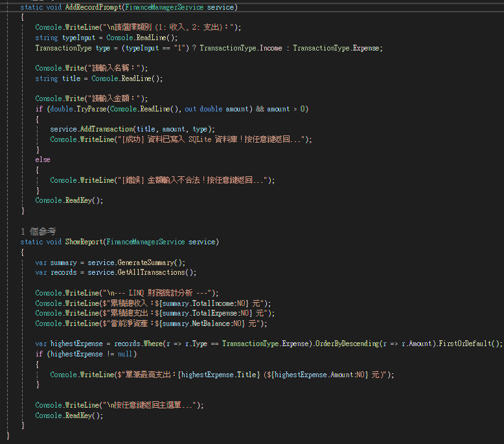Click the "string title" declaration
Viewport: 504px width, 444px height.
[x=58, y=78]
